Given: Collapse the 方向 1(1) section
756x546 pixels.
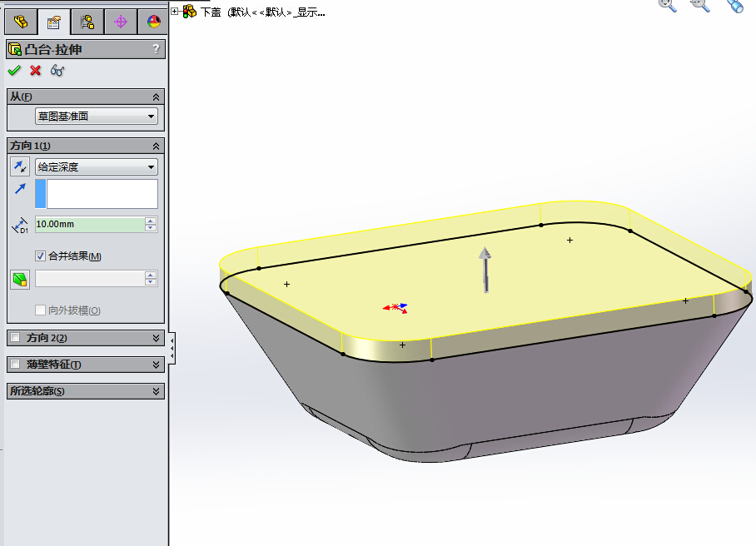Looking at the screenshot, I should (x=156, y=146).
